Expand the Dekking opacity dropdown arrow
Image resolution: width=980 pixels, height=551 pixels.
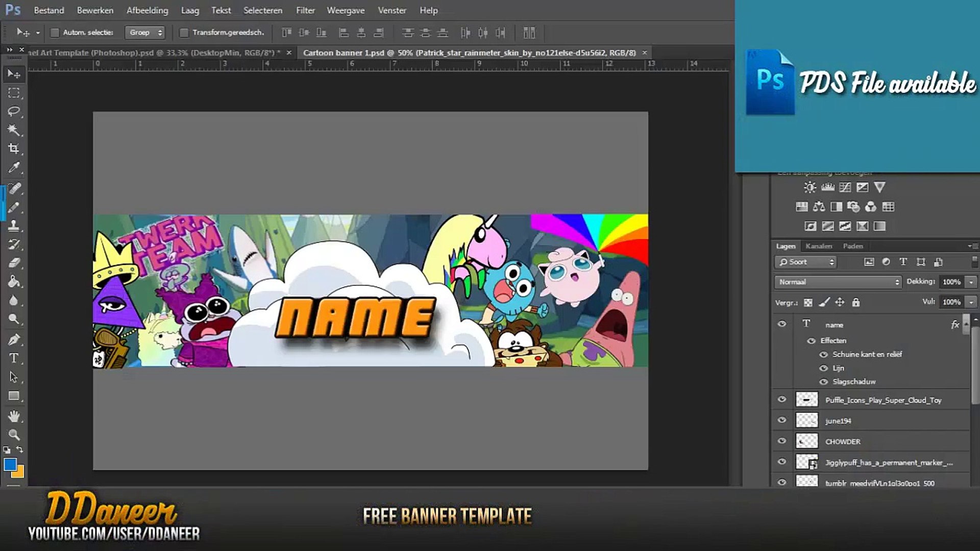pyautogui.click(x=971, y=282)
